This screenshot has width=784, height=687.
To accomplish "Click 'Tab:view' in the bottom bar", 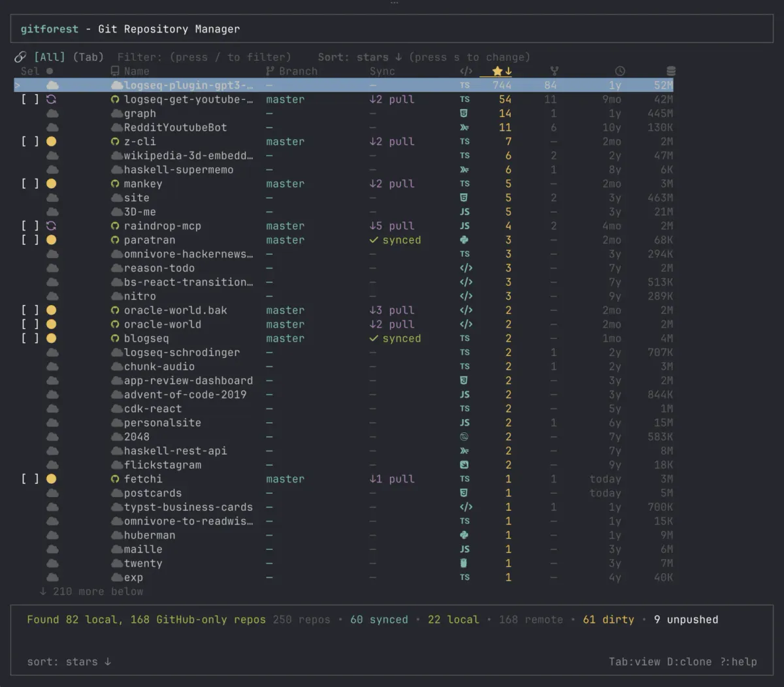I will [634, 662].
